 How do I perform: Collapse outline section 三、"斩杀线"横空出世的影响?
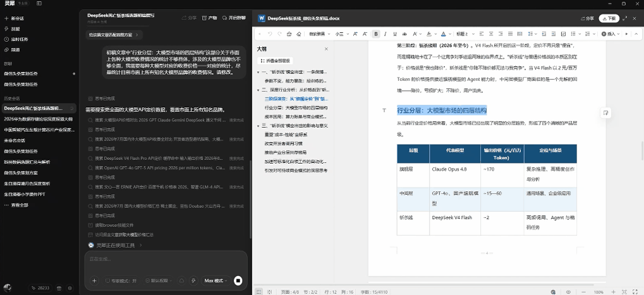pyautogui.click(x=258, y=126)
